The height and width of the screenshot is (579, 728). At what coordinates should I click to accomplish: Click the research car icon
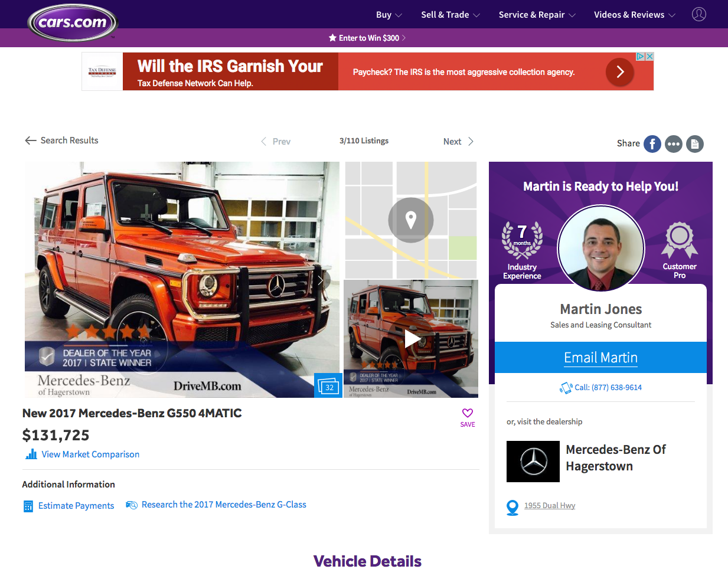pos(132,505)
